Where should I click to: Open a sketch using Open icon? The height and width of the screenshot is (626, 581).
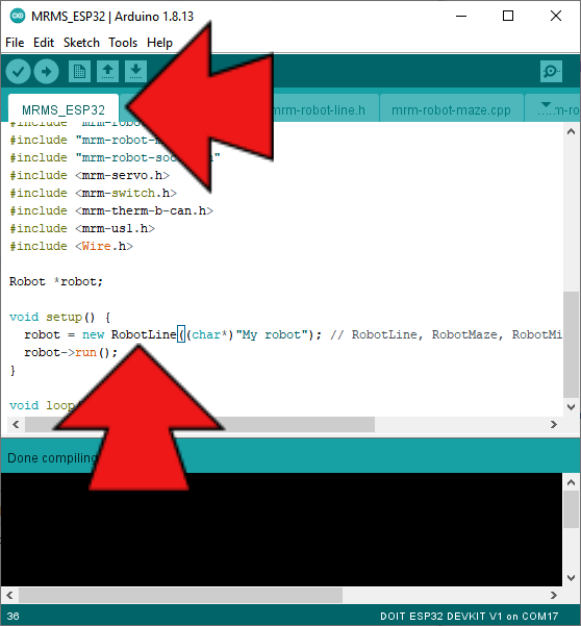point(107,71)
